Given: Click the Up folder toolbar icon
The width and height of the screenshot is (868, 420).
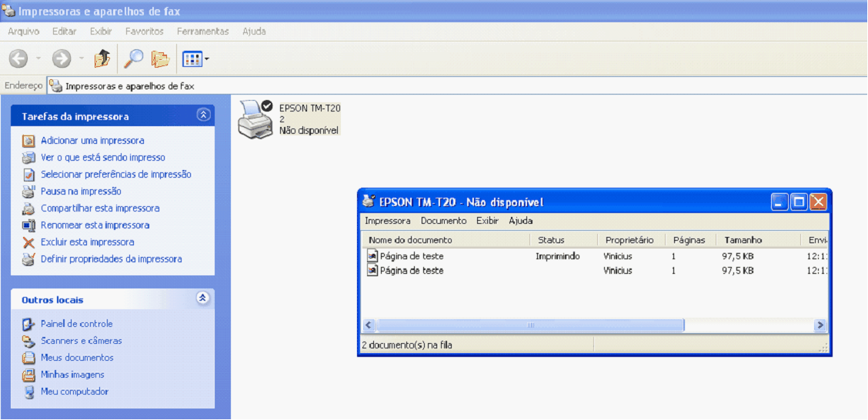Looking at the screenshot, I should point(102,58).
